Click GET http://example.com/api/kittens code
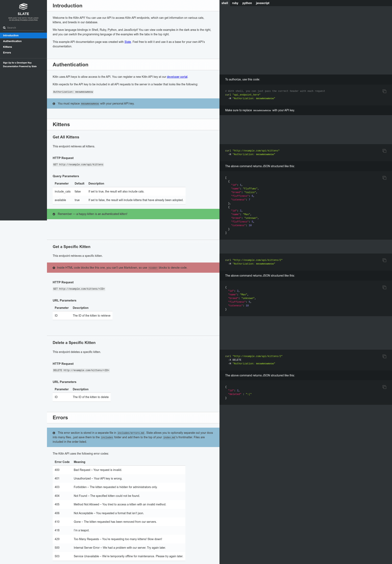This screenshot has height=564, width=392. [78, 165]
